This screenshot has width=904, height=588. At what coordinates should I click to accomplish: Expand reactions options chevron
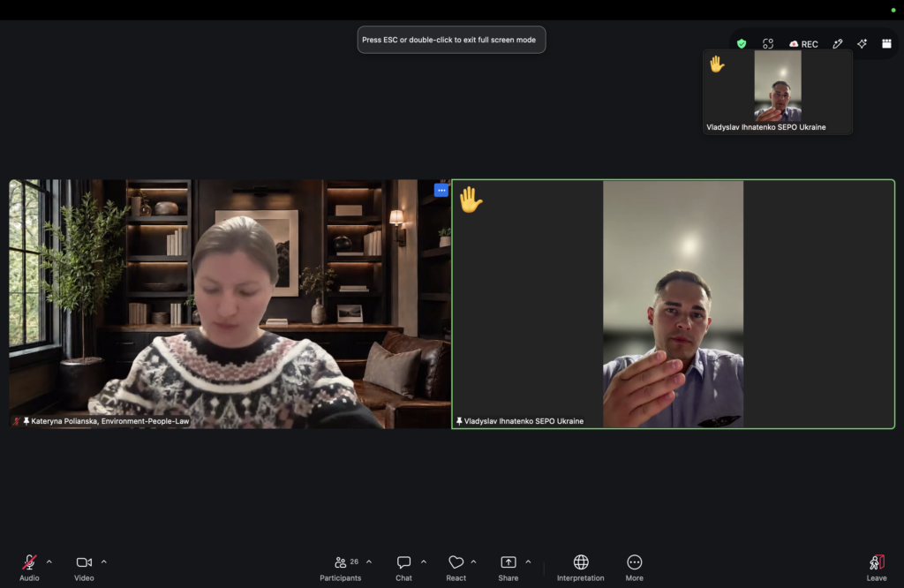[473, 562]
